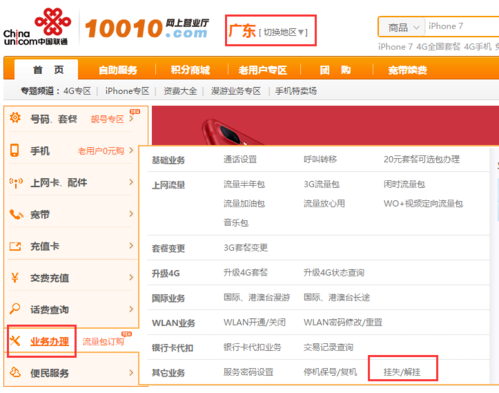The image size is (499, 393).
Task: Click the 老用户0元购 promo link
Action: (101, 151)
